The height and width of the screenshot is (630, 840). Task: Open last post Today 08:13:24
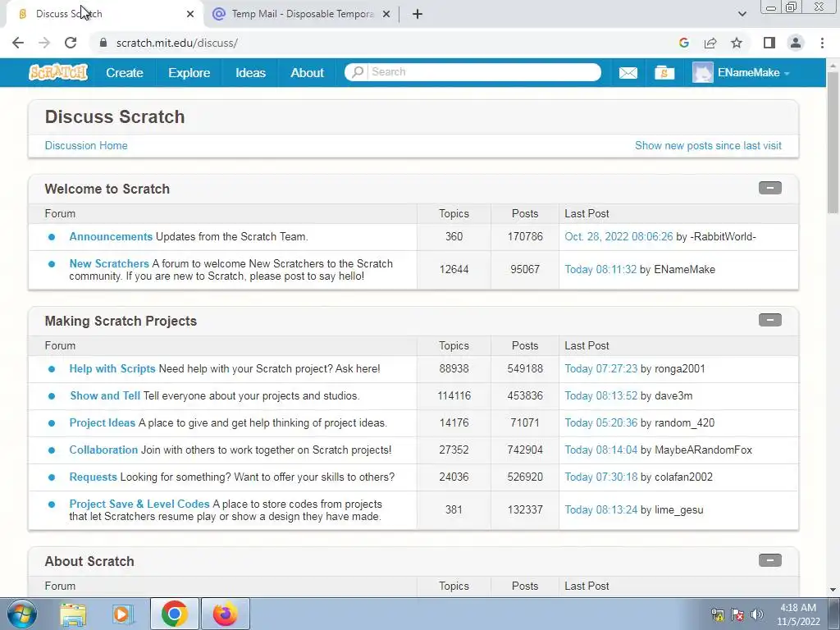click(x=601, y=509)
